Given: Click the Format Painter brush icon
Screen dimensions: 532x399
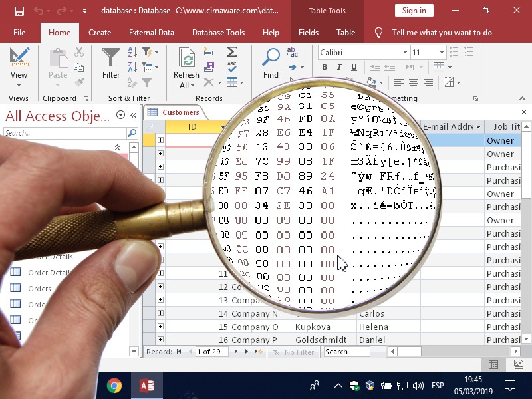Looking at the screenshot, I should [x=79, y=82].
